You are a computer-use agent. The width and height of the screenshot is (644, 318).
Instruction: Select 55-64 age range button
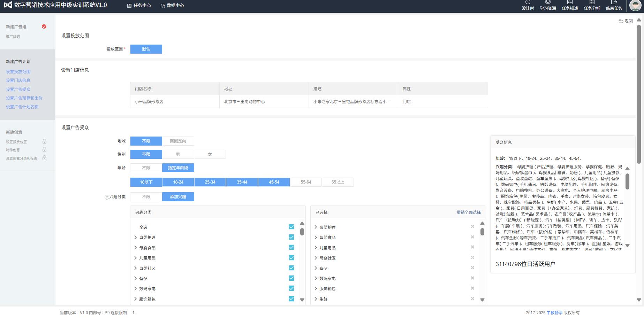pos(306,182)
